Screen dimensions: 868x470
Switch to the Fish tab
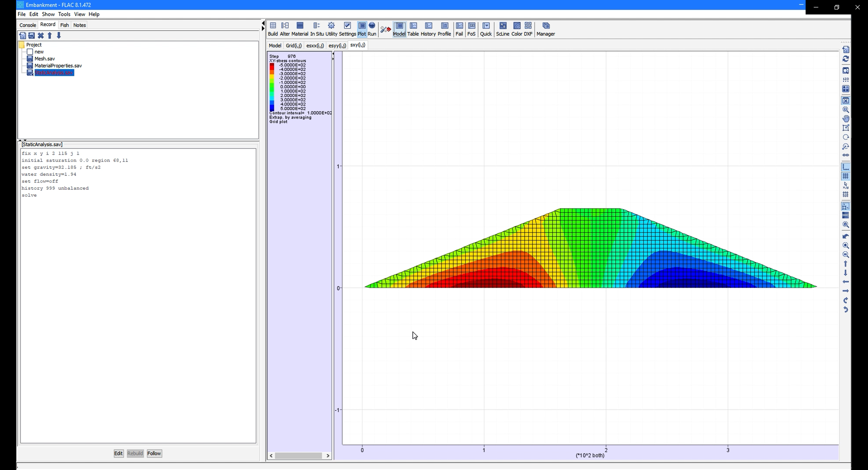[64, 25]
